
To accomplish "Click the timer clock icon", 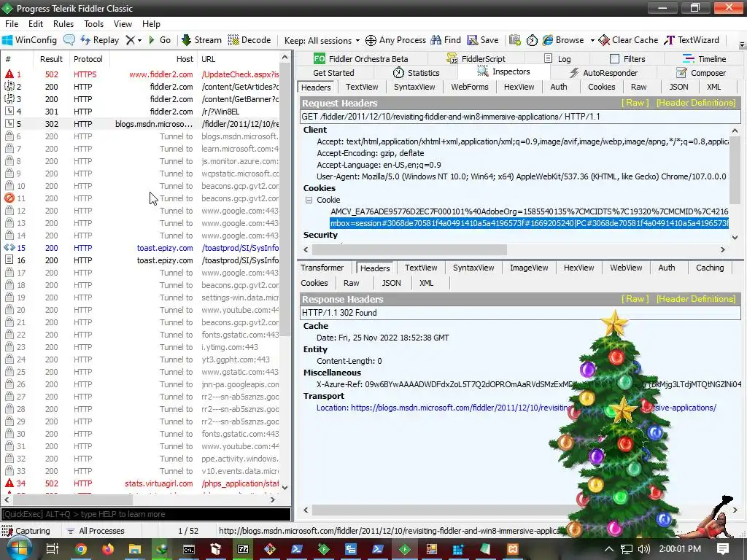I will (532, 40).
